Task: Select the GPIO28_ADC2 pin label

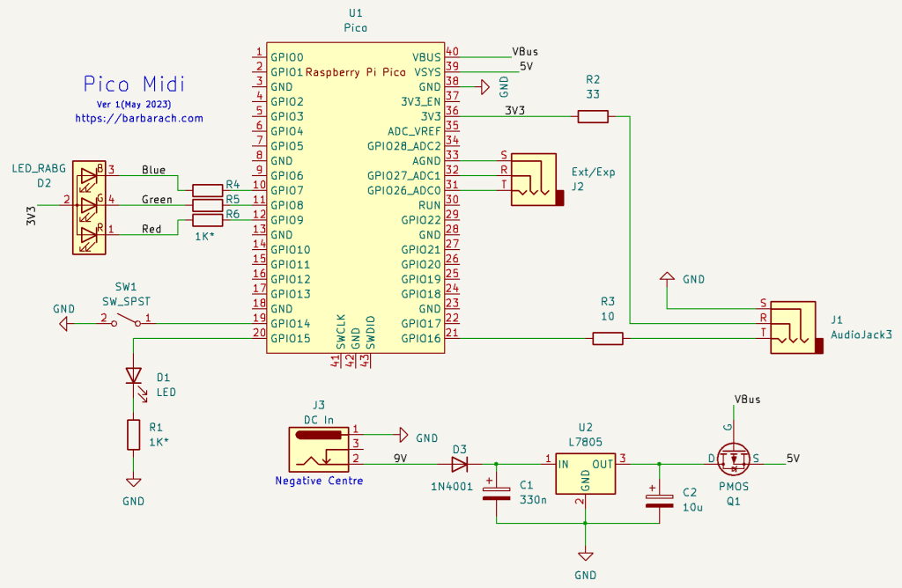Action: [x=404, y=146]
